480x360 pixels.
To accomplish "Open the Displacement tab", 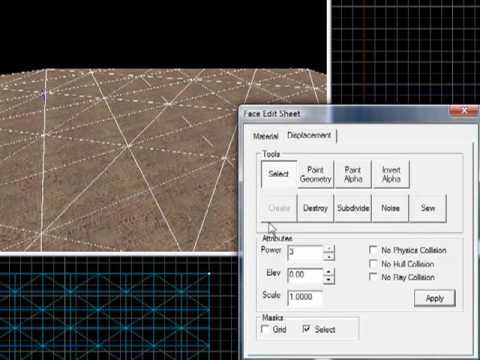I will 309,135.
